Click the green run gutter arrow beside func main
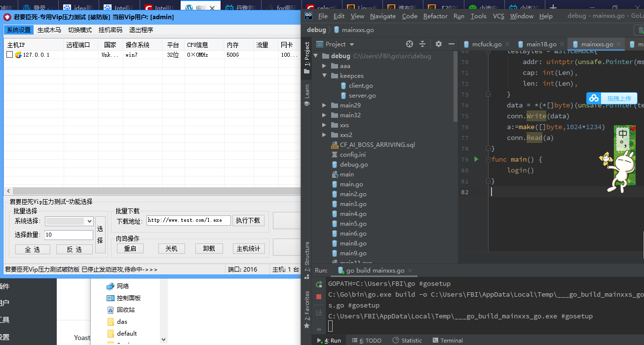This screenshot has width=644, height=345. (x=476, y=159)
